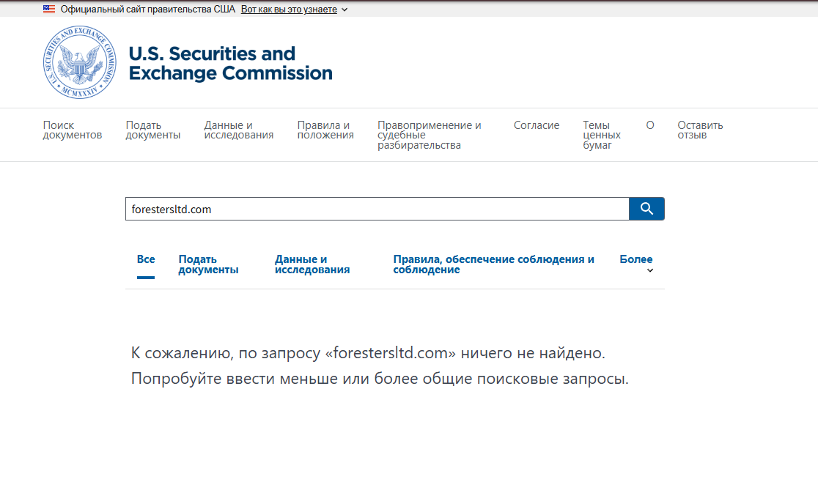Open «Данные и исследования» in main navigation
The image size is (818, 504).
coord(239,130)
